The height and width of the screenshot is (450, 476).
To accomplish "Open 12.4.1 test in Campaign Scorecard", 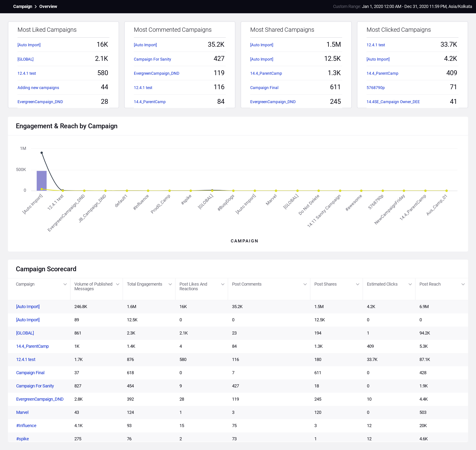I will click(26, 359).
